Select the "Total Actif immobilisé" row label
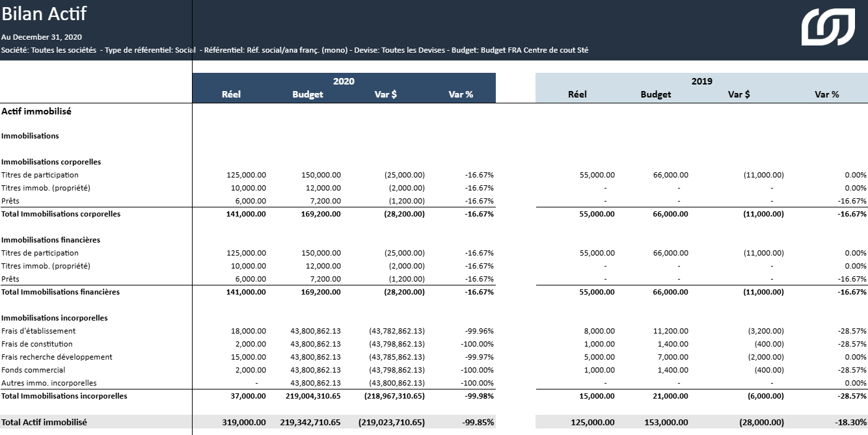The width and height of the screenshot is (868, 435). point(44,422)
